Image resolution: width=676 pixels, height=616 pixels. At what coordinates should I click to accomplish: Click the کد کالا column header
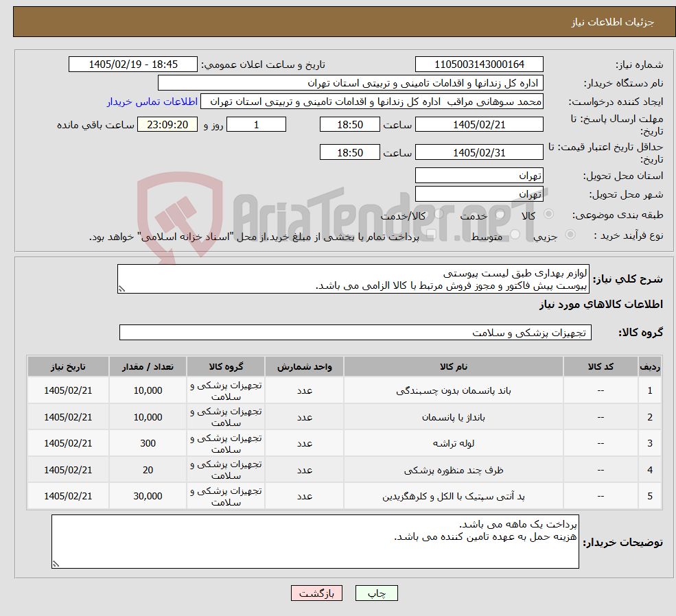(x=601, y=366)
